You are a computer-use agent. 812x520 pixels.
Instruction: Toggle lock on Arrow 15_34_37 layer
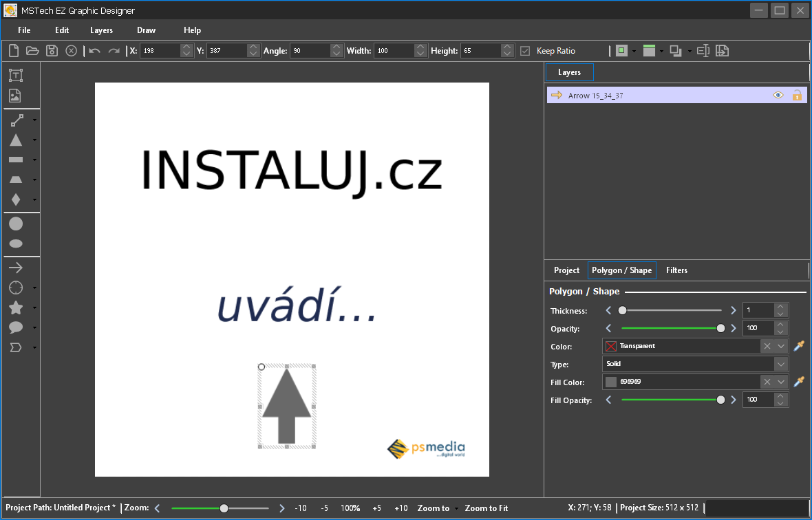coord(797,96)
